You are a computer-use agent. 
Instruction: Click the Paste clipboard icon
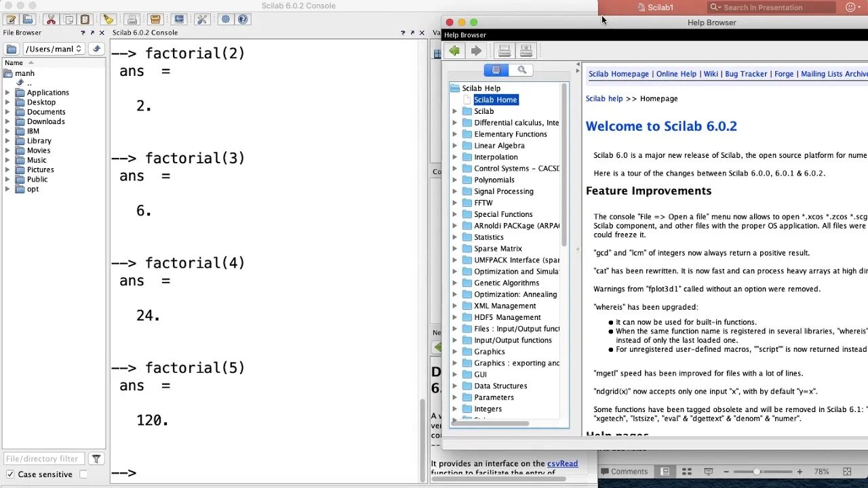click(x=85, y=20)
